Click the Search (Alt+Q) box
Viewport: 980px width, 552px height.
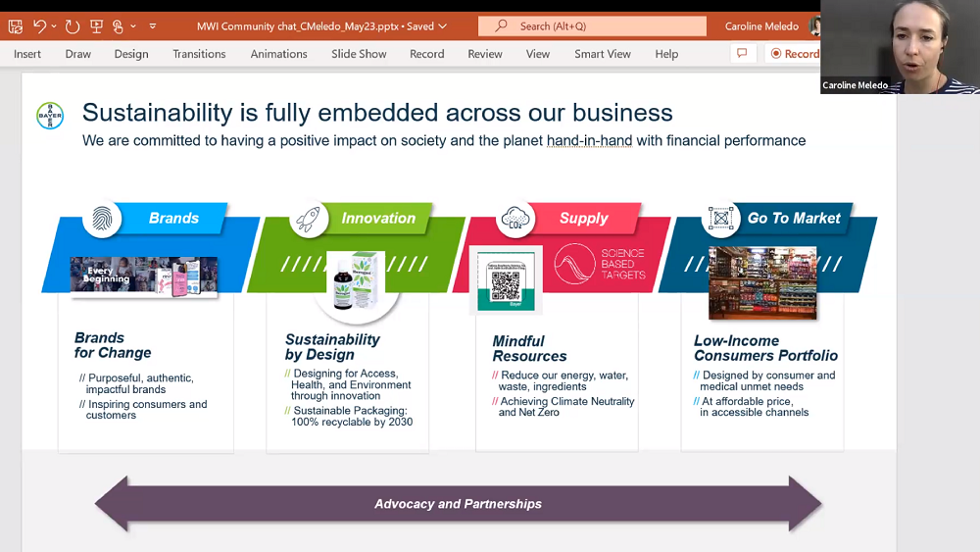(x=592, y=26)
